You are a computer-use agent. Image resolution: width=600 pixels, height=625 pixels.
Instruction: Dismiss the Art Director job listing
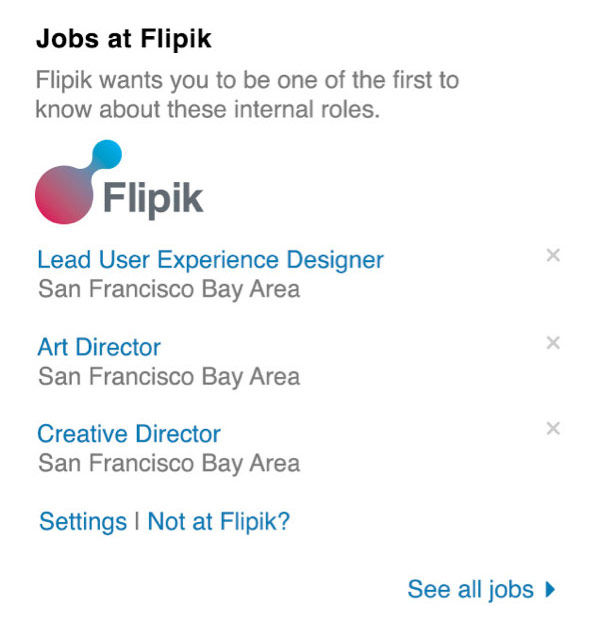pos(553,343)
